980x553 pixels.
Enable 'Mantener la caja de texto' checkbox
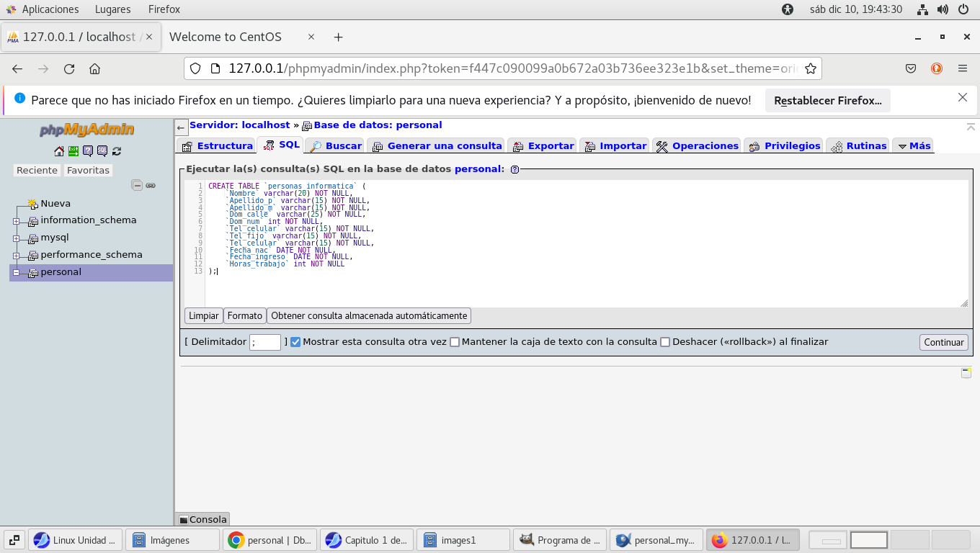[455, 342]
